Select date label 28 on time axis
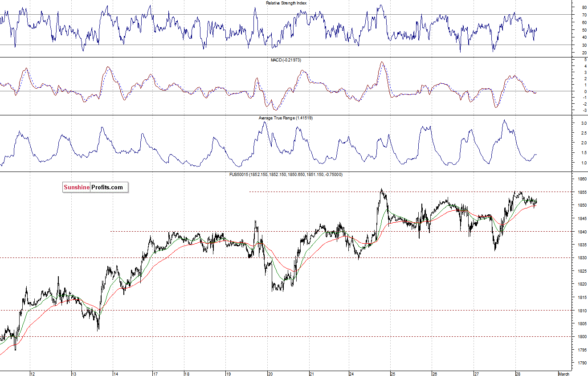Screen dimensions: 588x376 pos(518,373)
